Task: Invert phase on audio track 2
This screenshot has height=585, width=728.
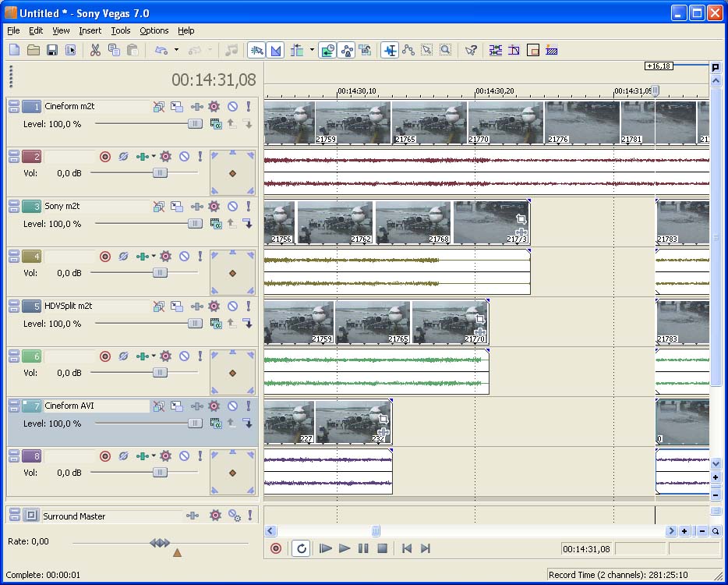Action: (x=123, y=157)
